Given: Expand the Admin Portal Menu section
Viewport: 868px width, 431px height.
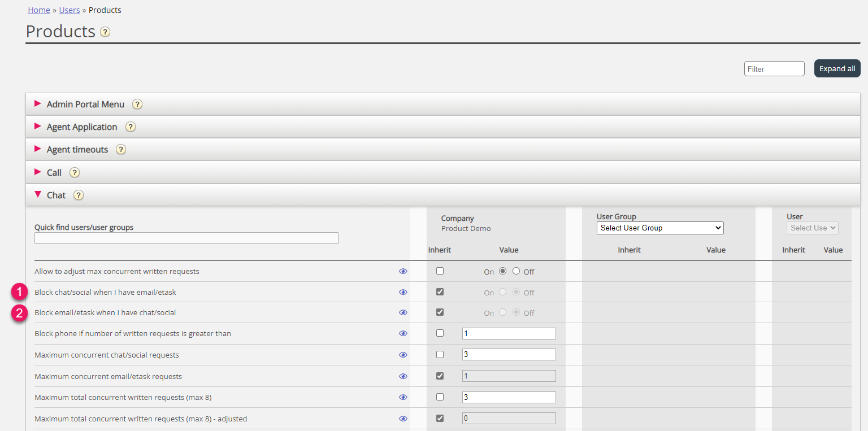Looking at the screenshot, I should pyautogui.click(x=85, y=105).
